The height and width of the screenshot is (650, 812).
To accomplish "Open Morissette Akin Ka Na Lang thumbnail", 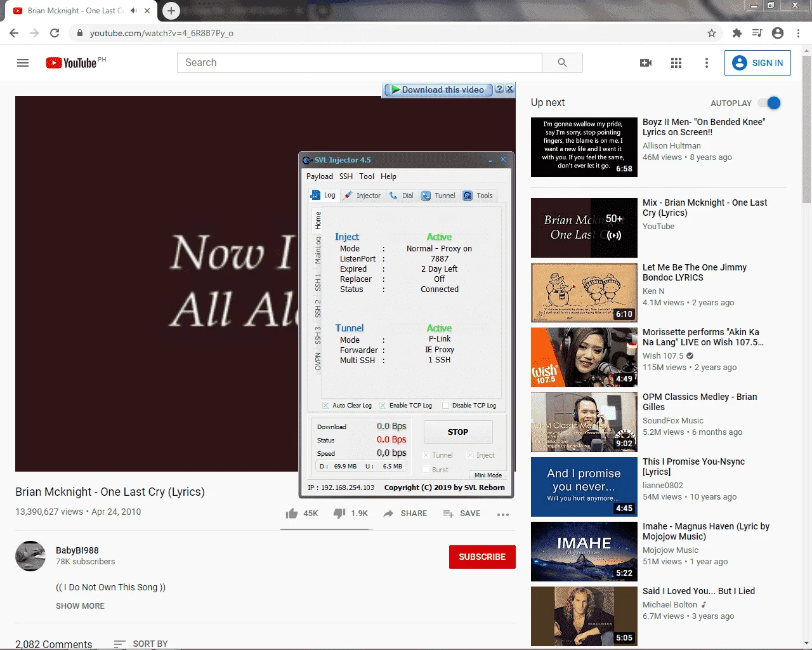I will click(x=584, y=357).
